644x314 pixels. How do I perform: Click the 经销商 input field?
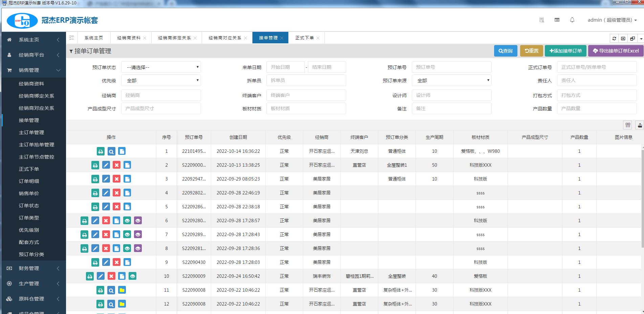click(x=161, y=96)
